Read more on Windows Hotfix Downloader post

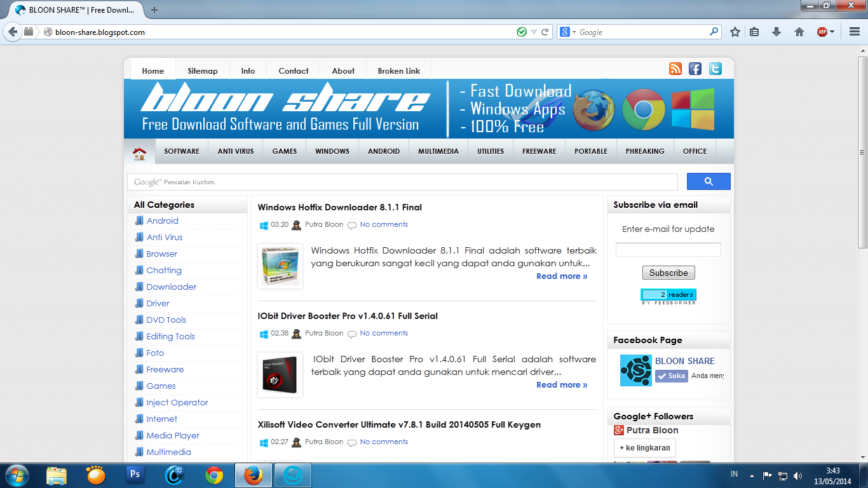(562, 276)
